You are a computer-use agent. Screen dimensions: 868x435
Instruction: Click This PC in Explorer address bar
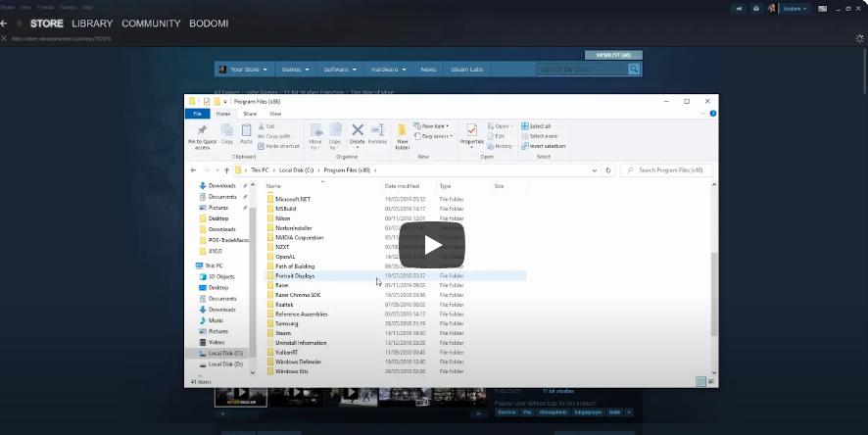259,170
